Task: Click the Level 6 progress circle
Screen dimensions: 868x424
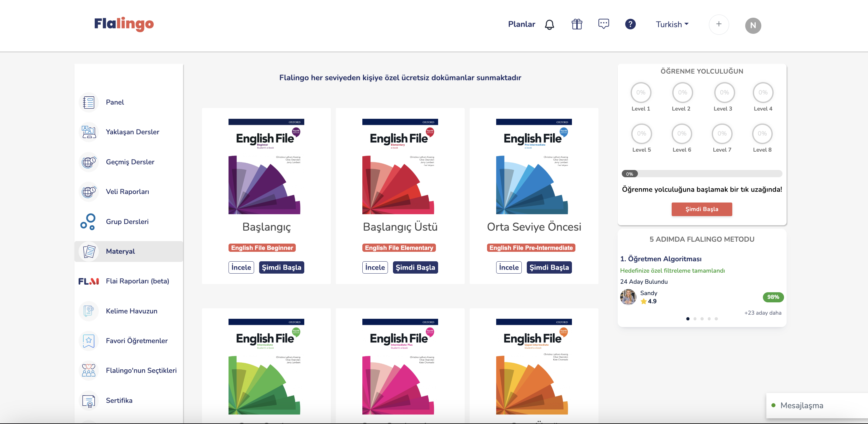Action: pos(681,134)
